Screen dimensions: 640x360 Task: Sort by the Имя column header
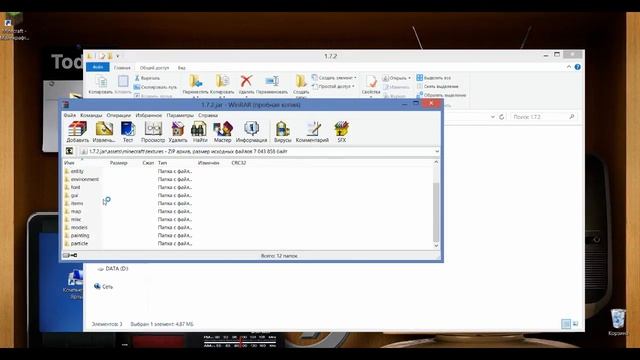pyautogui.click(x=69, y=163)
